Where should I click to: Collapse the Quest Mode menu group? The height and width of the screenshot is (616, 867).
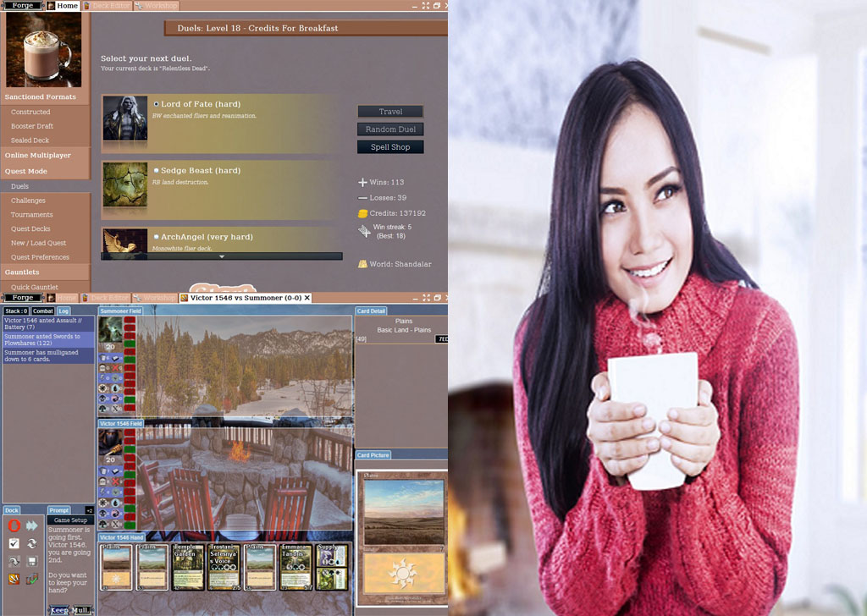[26, 171]
